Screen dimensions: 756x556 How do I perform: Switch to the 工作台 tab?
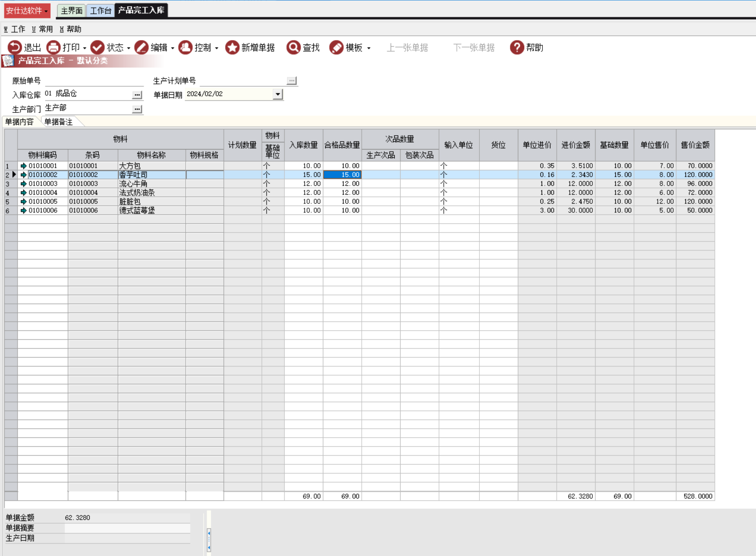[x=100, y=11]
